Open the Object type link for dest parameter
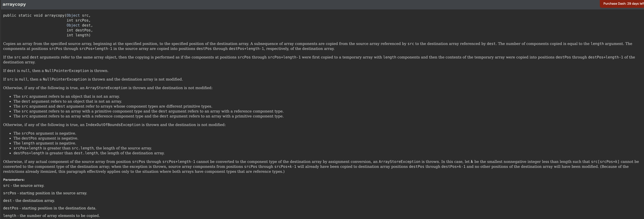 point(73,25)
